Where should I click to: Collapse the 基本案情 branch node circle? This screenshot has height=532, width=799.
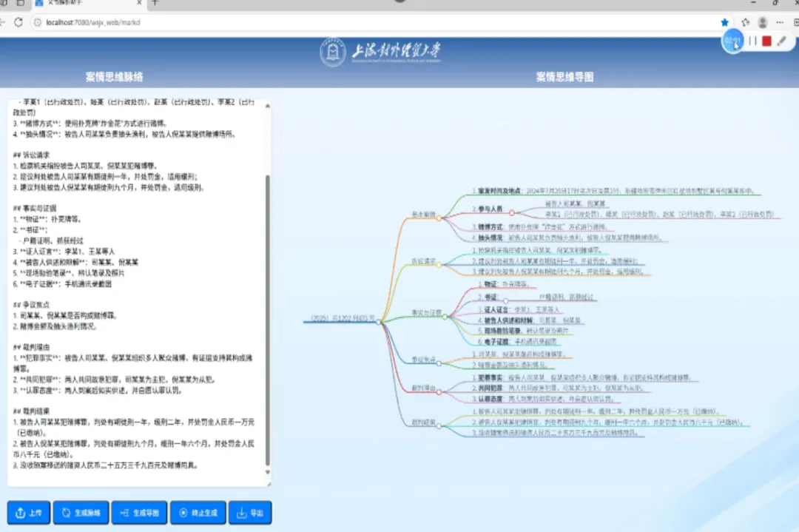coord(439,218)
